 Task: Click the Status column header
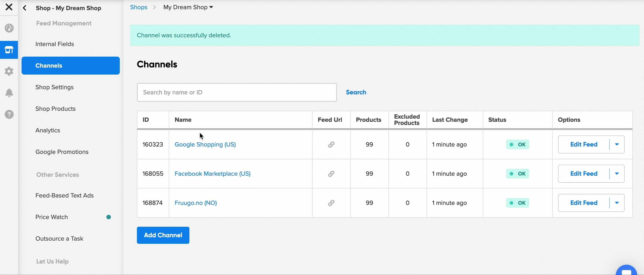(497, 120)
